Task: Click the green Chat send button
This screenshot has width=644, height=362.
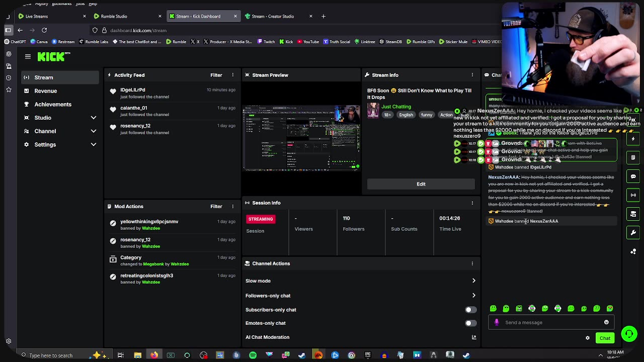Action: (x=605, y=338)
